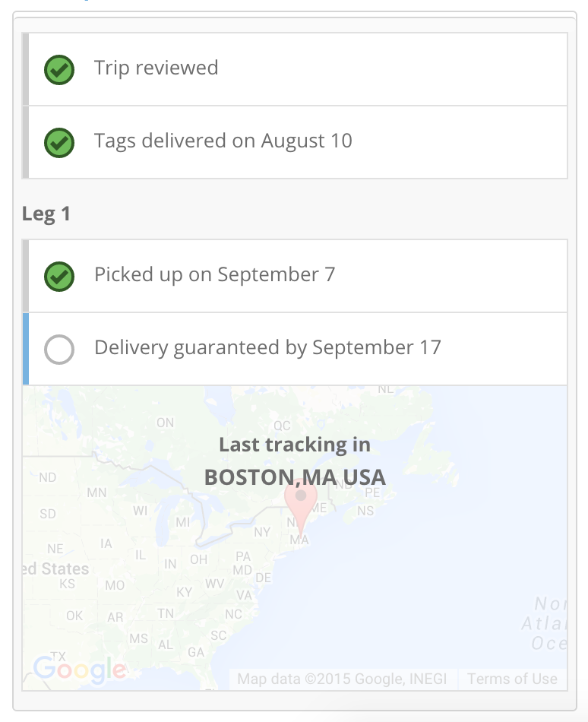Select Delivery guaranteed by September 17 row

click(x=295, y=349)
